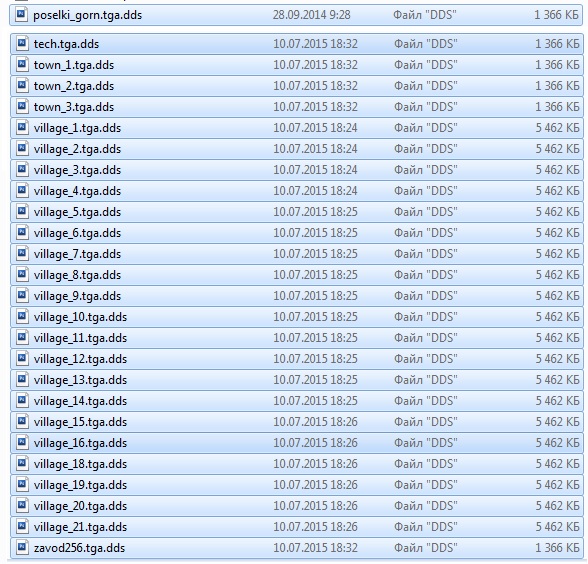Select the town_1.tga.dds file icon

point(22,65)
